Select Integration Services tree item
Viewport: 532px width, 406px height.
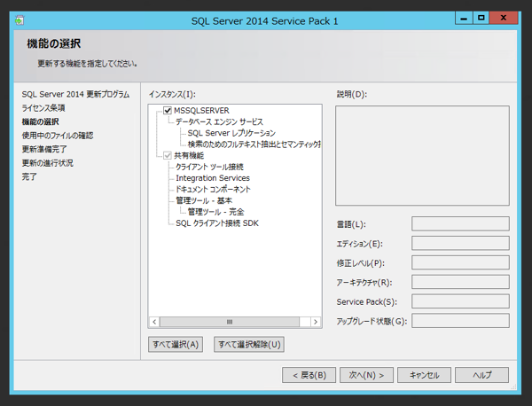[x=213, y=177]
